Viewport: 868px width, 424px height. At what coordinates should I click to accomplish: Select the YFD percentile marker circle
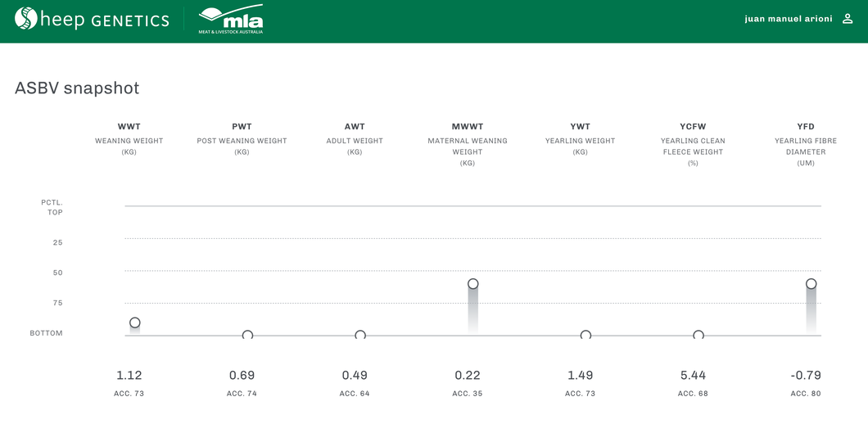pos(811,284)
